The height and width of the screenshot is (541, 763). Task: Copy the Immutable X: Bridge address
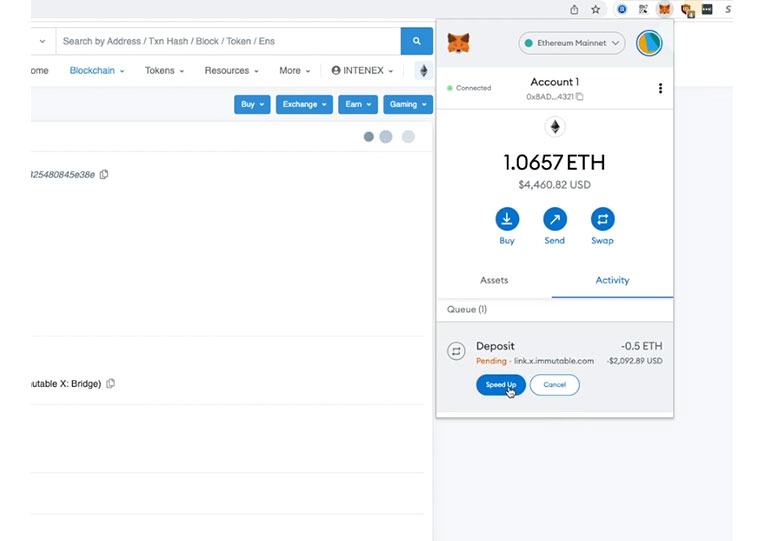click(110, 383)
